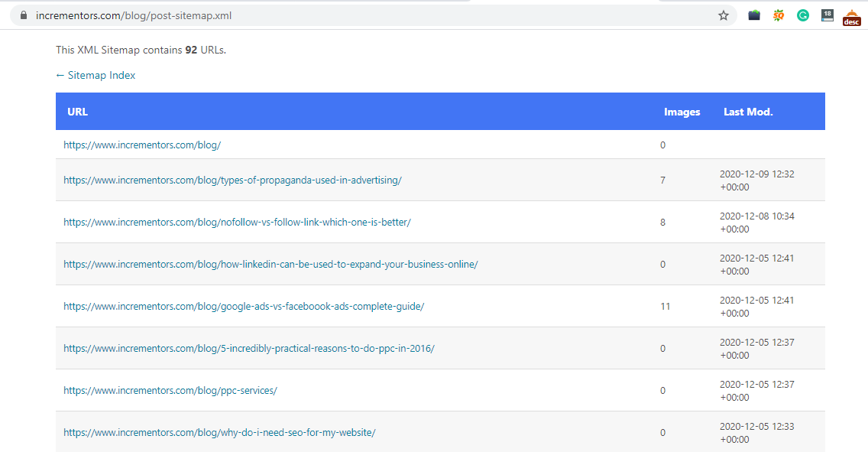Open the incrementors blog root URL
Screen dimensions: 868x452
[x=142, y=145]
